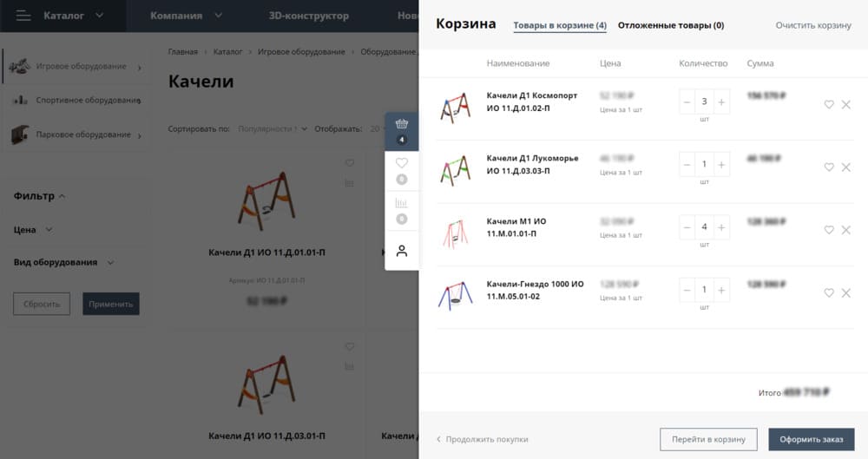Image resolution: width=868 pixels, height=459 pixels.
Task: Go to Главная breadcrumb
Action: tap(182, 51)
